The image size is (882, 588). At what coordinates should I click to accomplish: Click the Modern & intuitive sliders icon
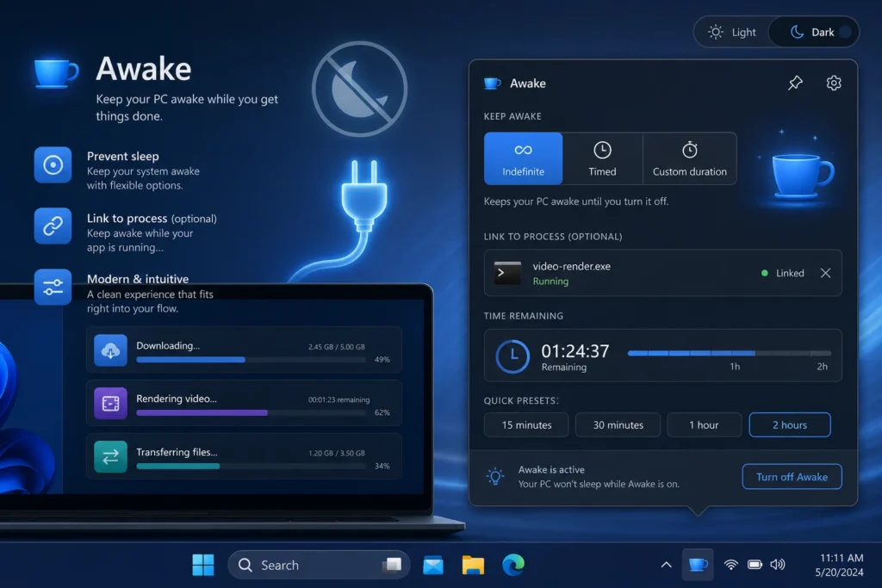pyautogui.click(x=53, y=287)
